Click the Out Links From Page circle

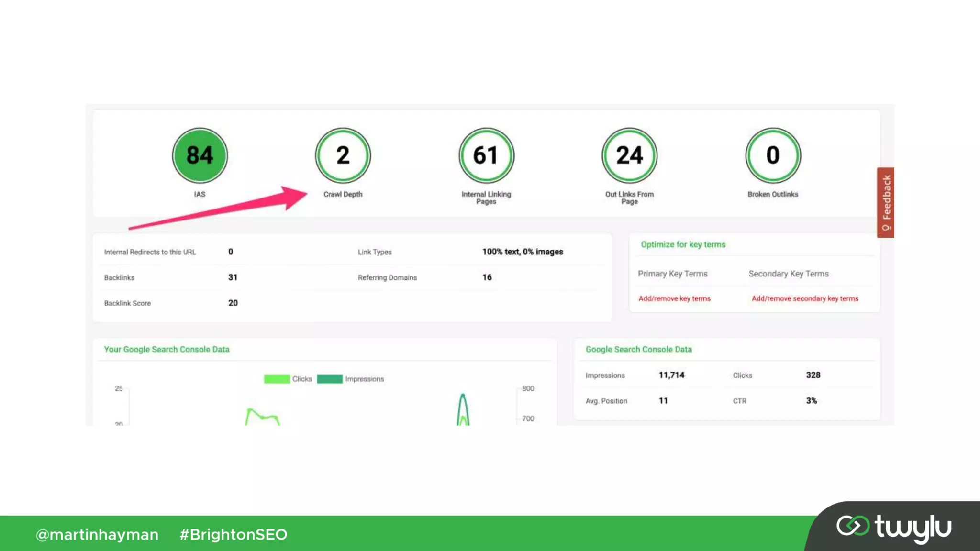click(x=629, y=155)
